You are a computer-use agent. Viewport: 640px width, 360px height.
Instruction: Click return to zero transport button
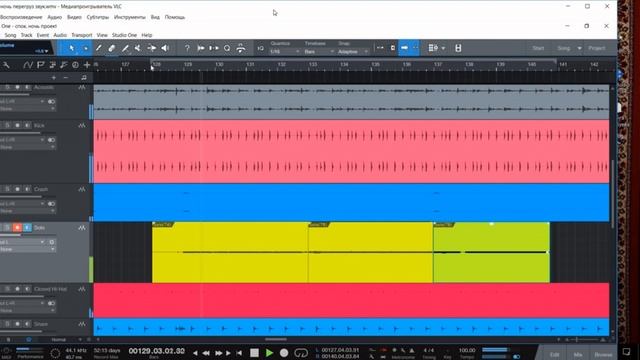point(239,353)
